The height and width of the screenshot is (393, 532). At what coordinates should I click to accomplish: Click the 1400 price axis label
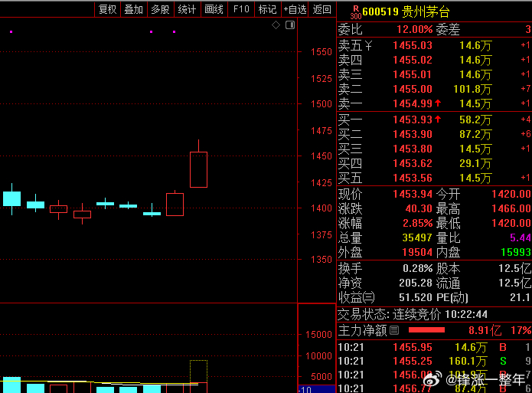coord(321,208)
